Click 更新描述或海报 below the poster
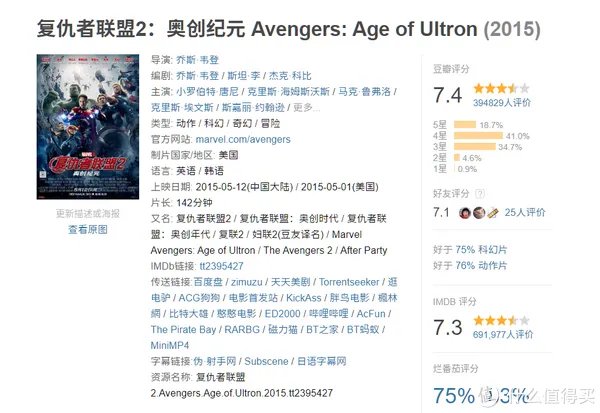Image resolution: width=600 pixels, height=413 pixels. click(x=87, y=214)
